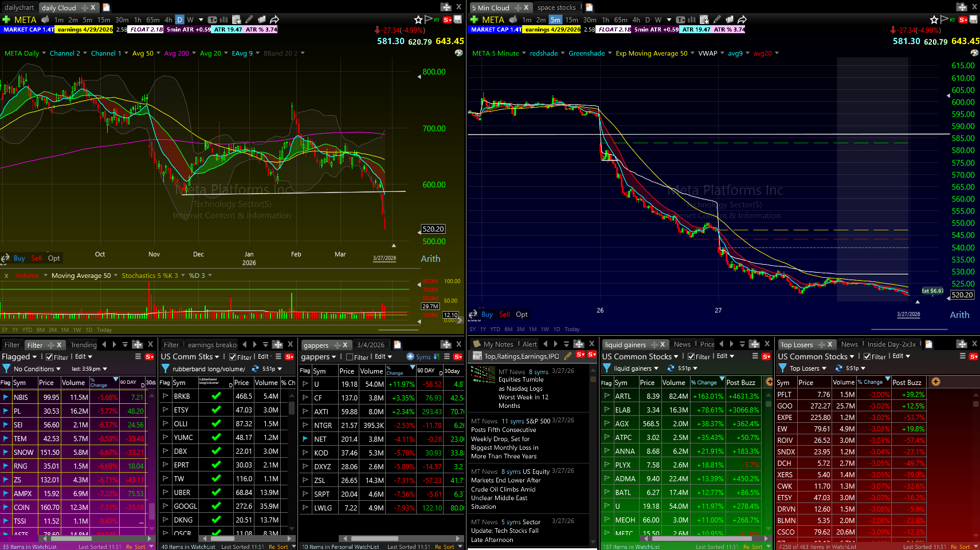
Task: Click the star favorite icon on daily chart
Action: pos(418,20)
